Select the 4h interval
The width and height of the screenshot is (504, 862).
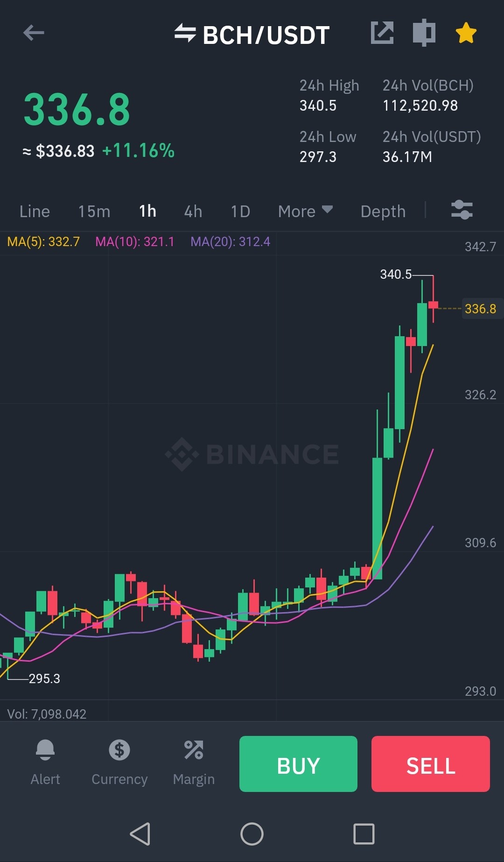(193, 211)
